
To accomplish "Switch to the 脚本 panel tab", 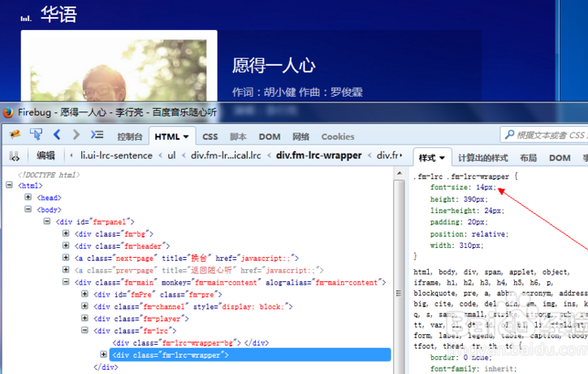I will [x=238, y=137].
